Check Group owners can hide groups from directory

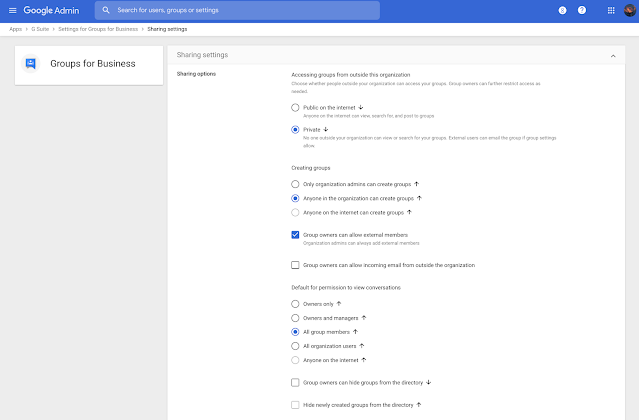[295, 383]
